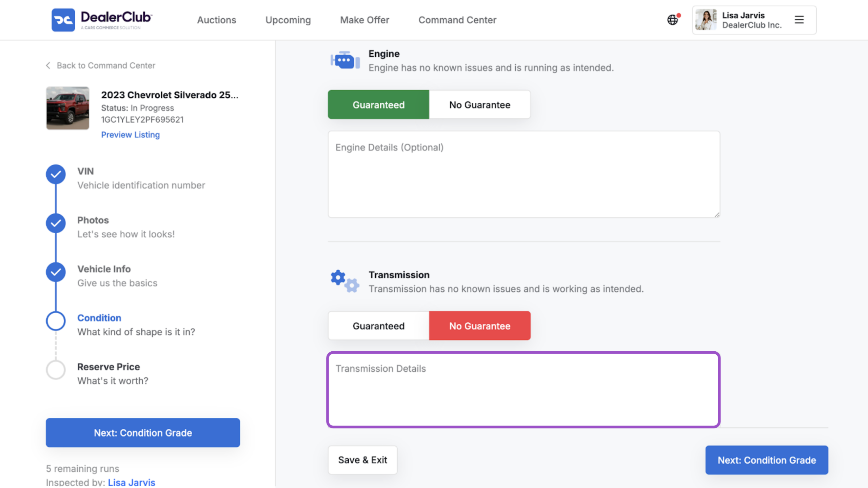Set Transmission to Guaranteed
This screenshot has height=488, width=868.
pos(378,326)
